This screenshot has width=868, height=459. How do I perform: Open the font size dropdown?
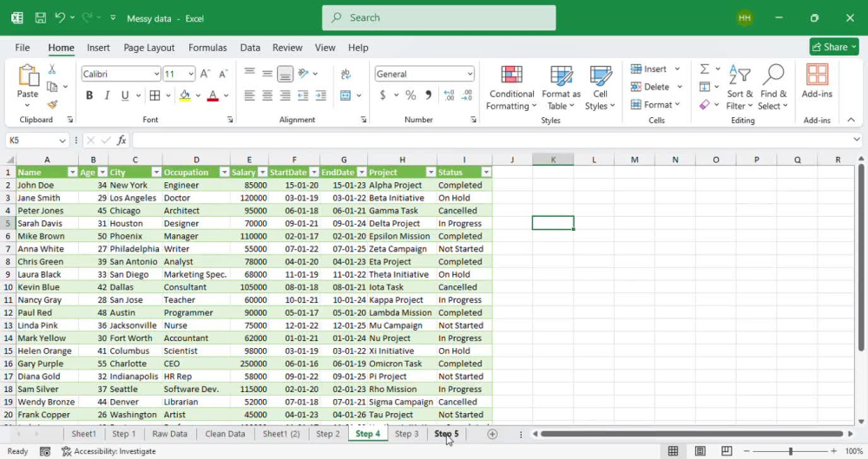(x=191, y=74)
